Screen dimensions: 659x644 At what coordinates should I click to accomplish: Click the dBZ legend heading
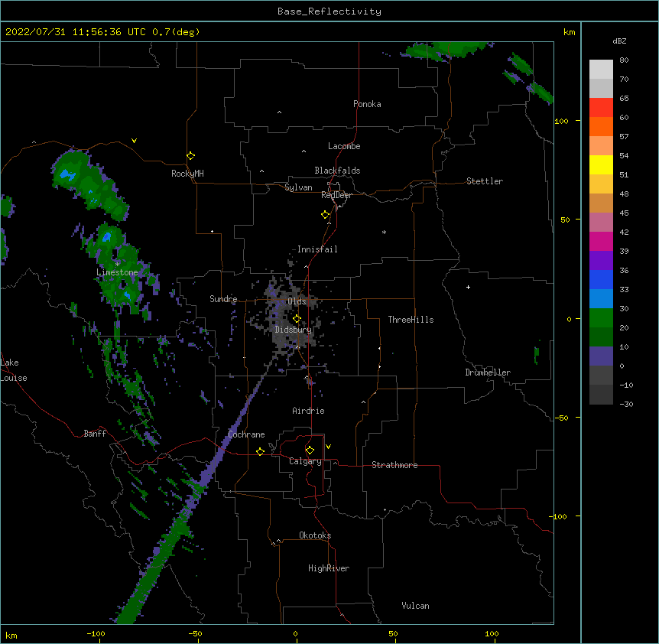[619, 41]
